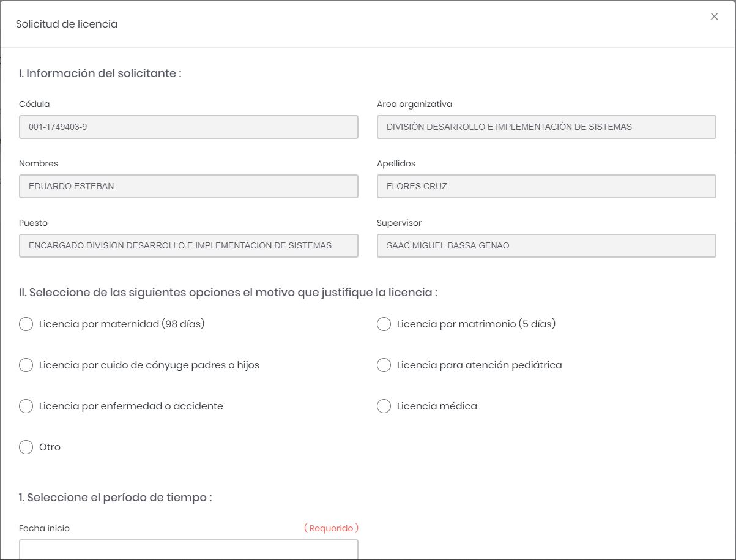Select the Otro radio option
Image resolution: width=736 pixels, height=560 pixels.
click(26, 447)
